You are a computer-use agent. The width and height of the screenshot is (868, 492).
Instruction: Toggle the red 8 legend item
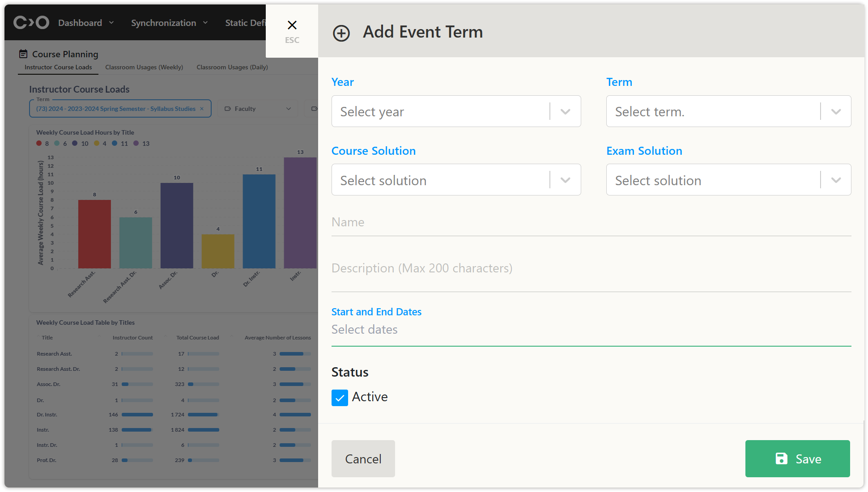[x=43, y=144]
